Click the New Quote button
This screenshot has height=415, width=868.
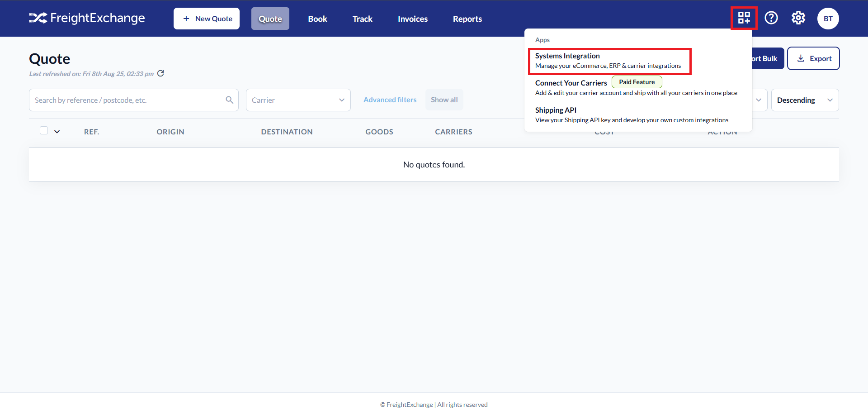[x=207, y=19]
